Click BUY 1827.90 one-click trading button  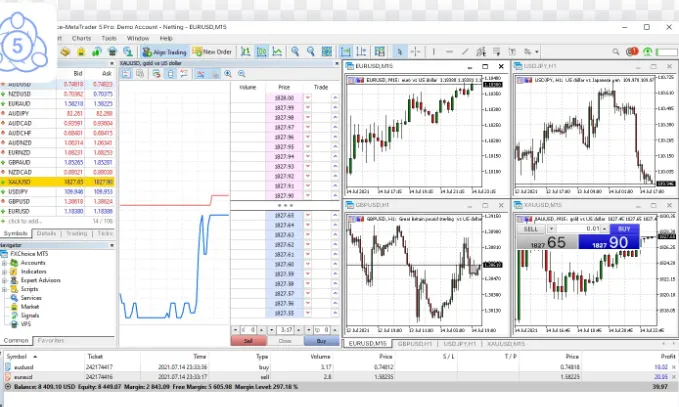pos(609,242)
